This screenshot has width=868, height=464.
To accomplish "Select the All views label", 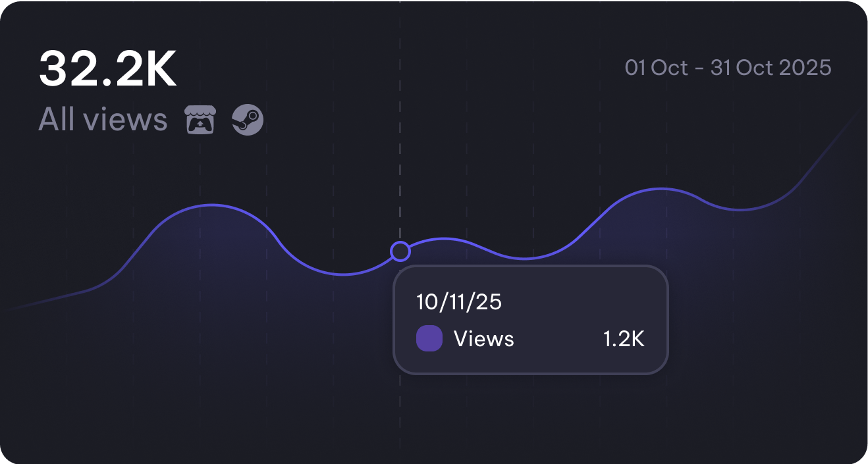I will click(x=103, y=120).
